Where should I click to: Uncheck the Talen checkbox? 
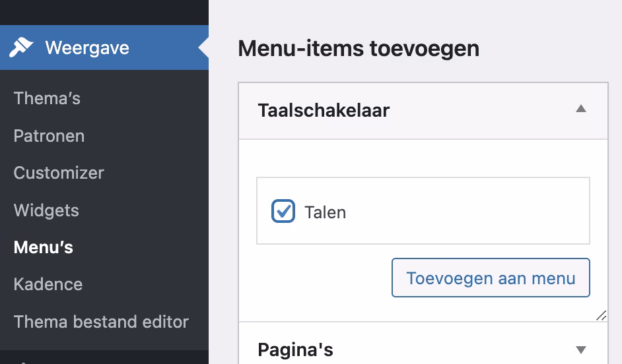(283, 212)
